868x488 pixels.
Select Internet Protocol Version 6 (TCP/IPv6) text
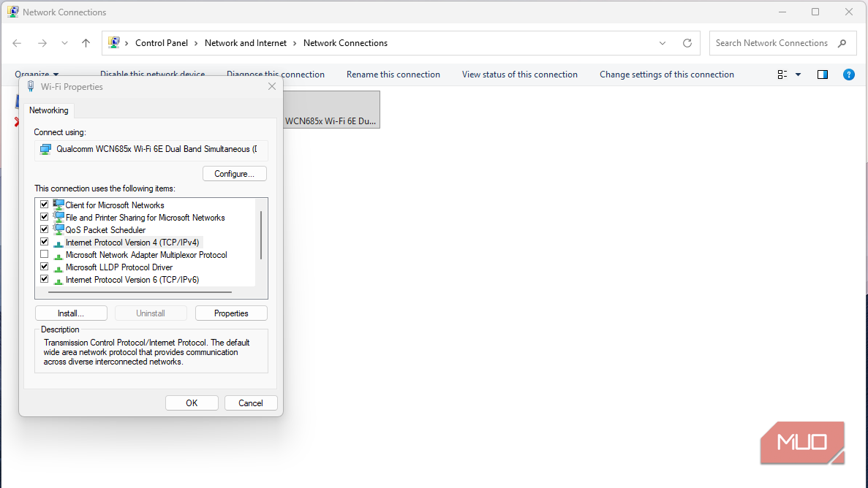pyautogui.click(x=132, y=280)
